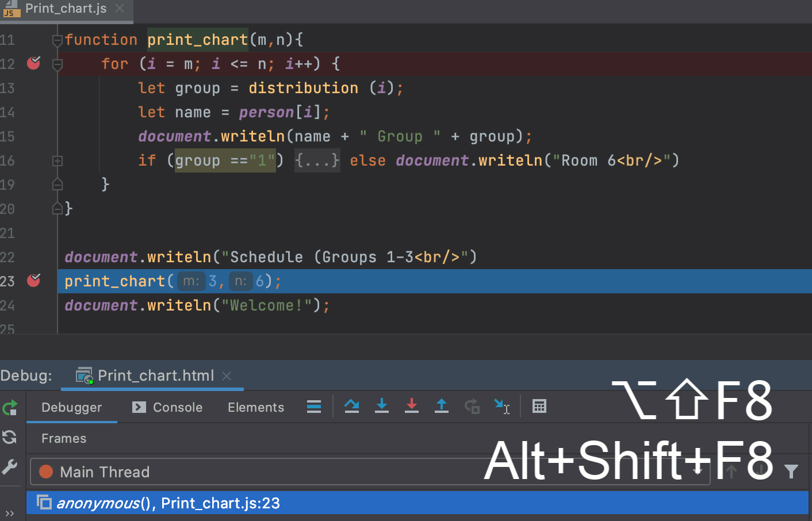
Task: Click the Step Over icon
Action: (x=352, y=407)
